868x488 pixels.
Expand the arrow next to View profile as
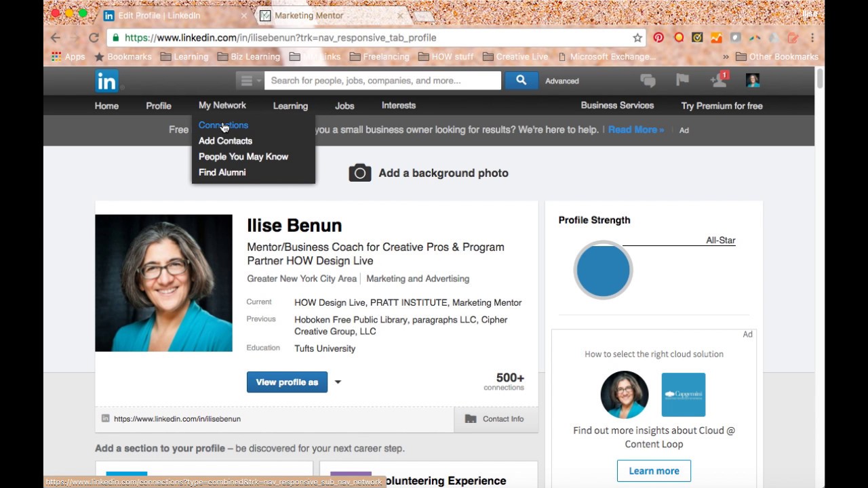tap(338, 382)
